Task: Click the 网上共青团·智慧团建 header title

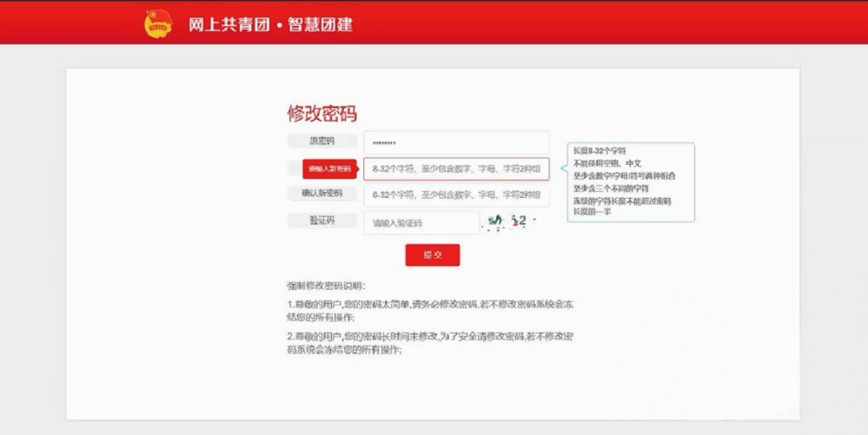Action: click(x=270, y=24)
